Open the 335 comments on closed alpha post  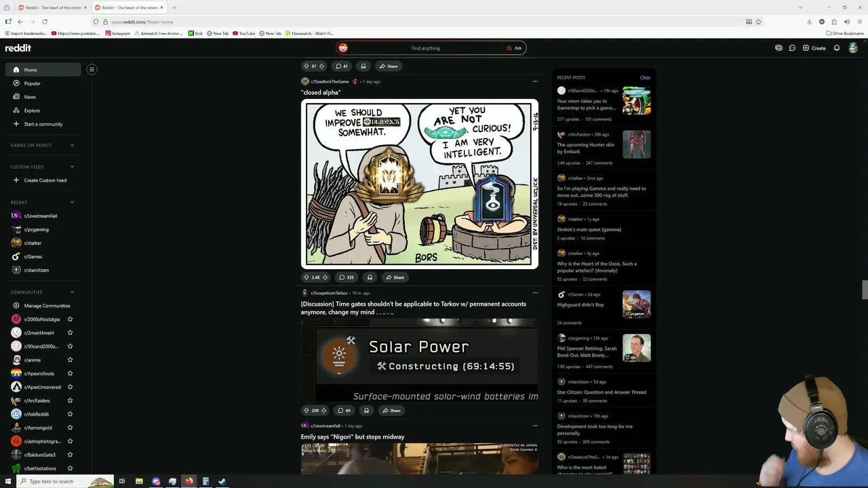[347, 277]
